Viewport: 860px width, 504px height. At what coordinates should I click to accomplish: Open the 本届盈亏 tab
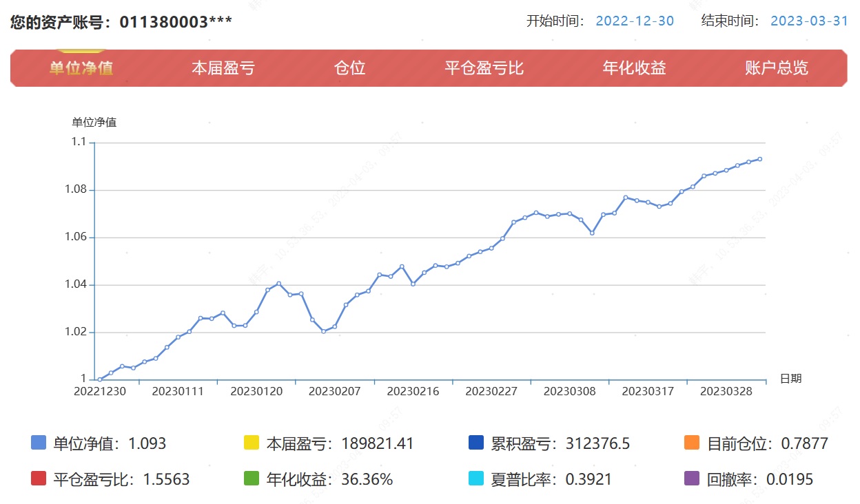[x=223, y=68]
